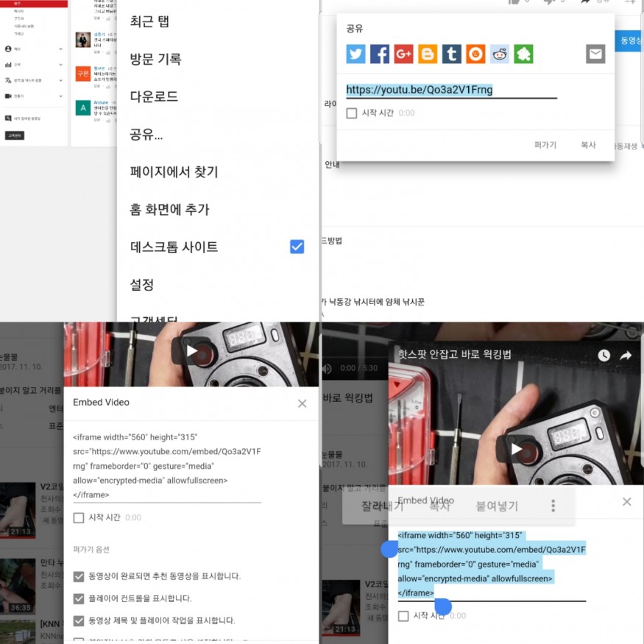Image resolution: width=644 pixels, height=644 pixels.
Task: Select 페이지에서 찾기 in the browser menu
Action: [174, 171]
